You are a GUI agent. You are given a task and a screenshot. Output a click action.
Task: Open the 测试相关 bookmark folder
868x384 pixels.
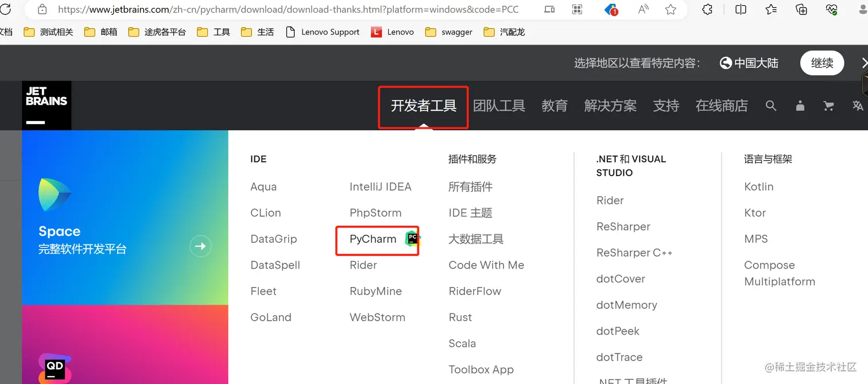tap(48, 32)
